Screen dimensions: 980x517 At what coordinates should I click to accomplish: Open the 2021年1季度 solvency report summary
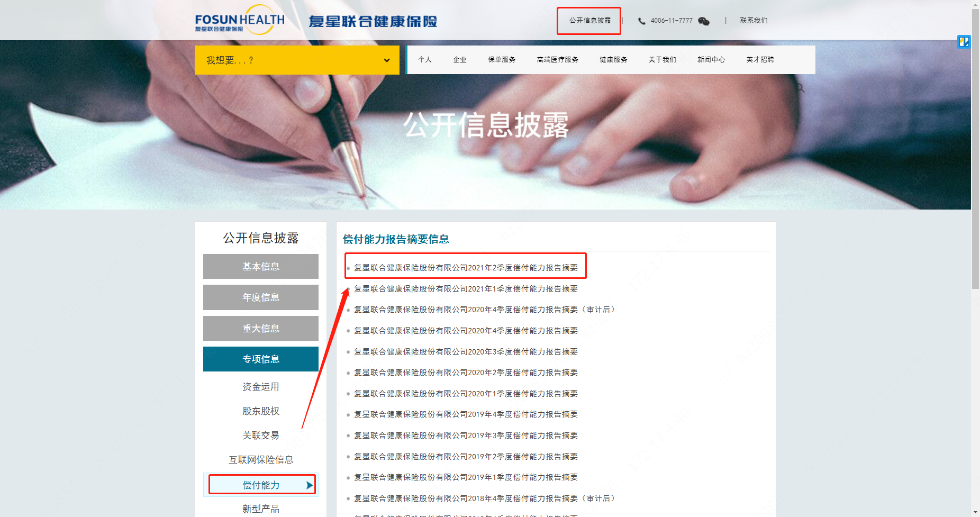coord(466,289)
